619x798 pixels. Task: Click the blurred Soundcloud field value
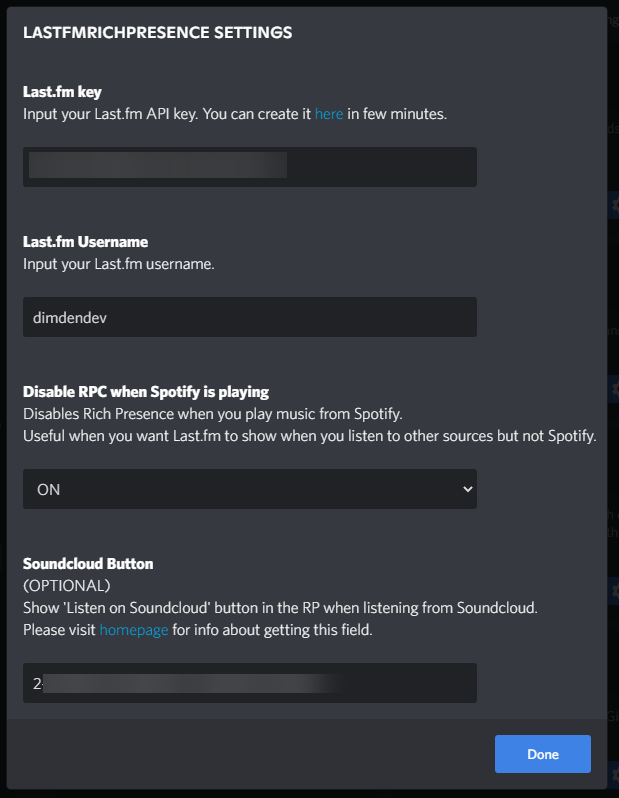click(190, 683)
